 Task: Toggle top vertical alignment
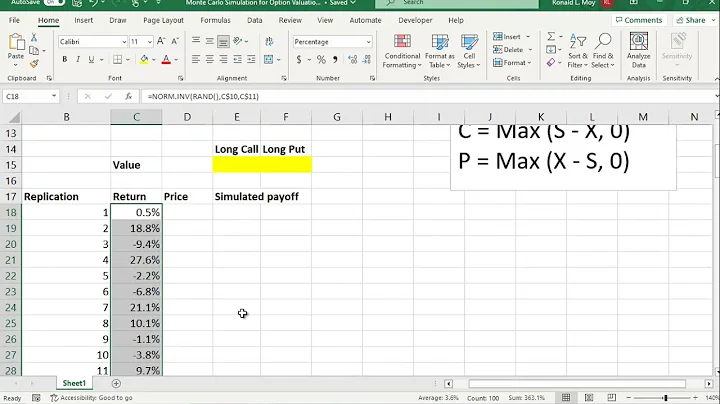[x=196, y=41]
